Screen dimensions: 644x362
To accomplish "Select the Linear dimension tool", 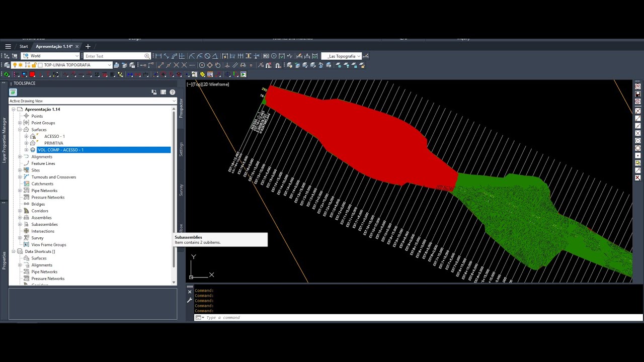I will pyautogui.click(x=158, y=56).
